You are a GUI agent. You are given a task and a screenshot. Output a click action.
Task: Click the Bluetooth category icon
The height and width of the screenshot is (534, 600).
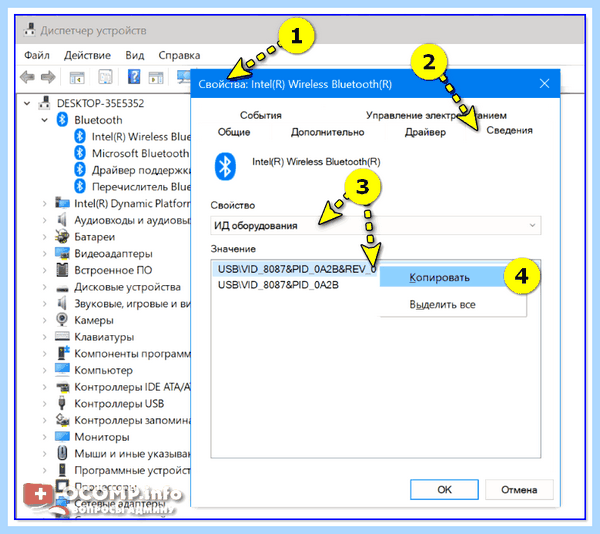tap(62, 120)
